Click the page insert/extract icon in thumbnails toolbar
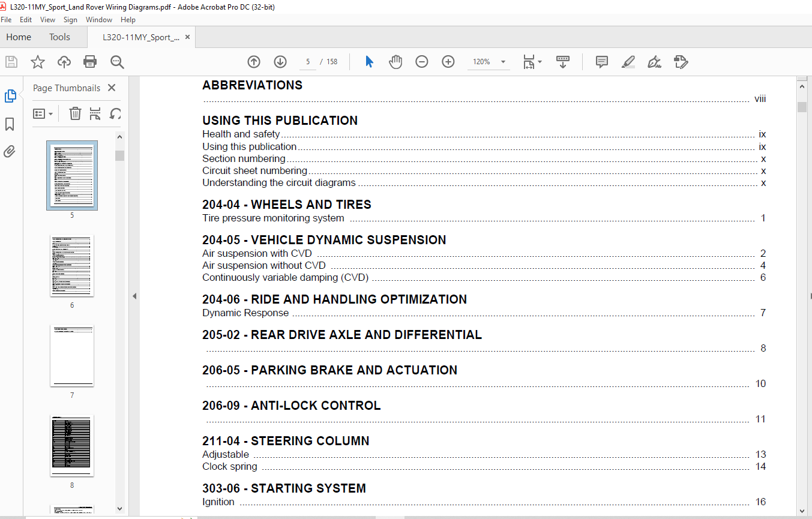This screenshot has height=519, width=812. pos(95,113)
